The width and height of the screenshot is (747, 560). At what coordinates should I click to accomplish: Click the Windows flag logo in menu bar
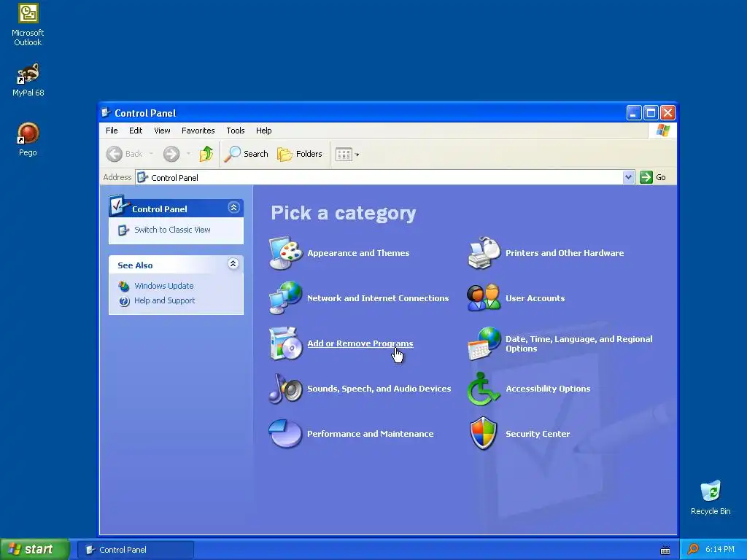(662, 131)
